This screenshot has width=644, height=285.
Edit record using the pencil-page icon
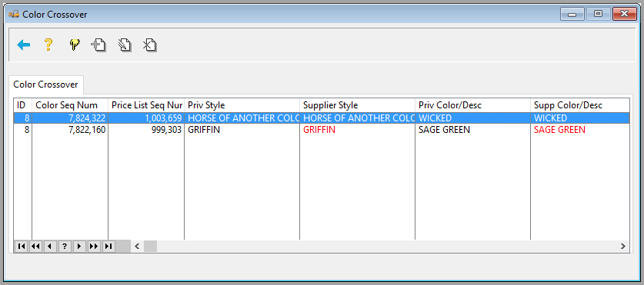click(125, 45)
